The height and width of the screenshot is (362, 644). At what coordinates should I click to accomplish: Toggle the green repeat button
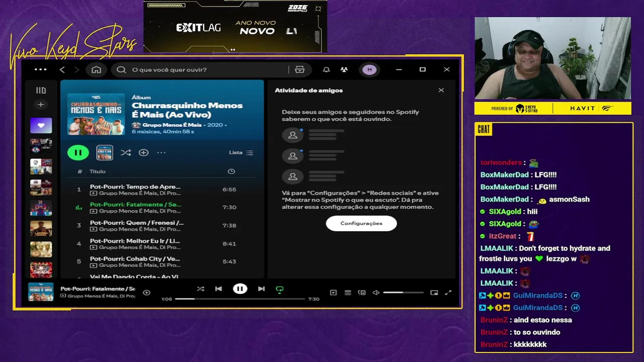tap(280, 289)
